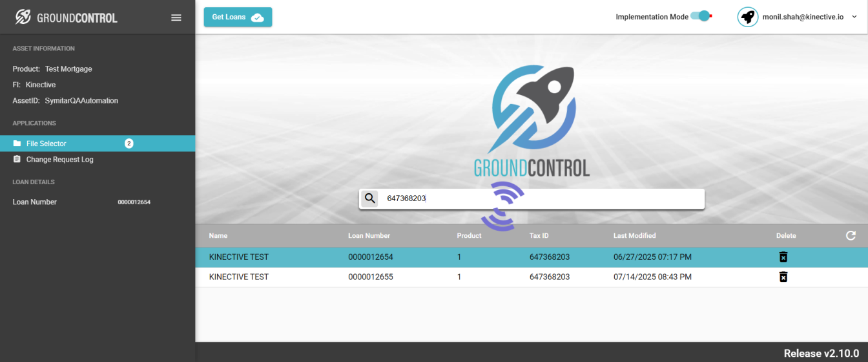Select loan number 0000012655 in the table
The height and width of the screenshot is (362, 868).
pyautogui.click(x=371, y=277)
